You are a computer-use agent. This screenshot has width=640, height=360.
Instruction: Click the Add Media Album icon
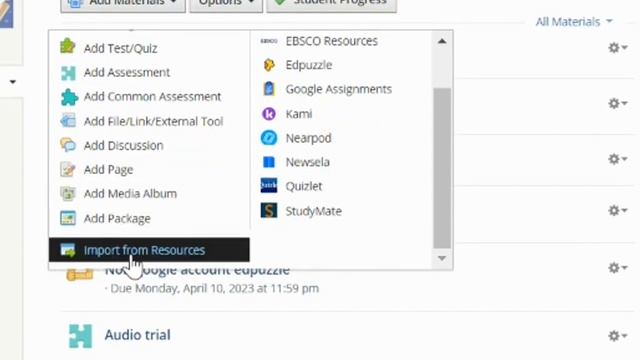[x=67, y=193]
